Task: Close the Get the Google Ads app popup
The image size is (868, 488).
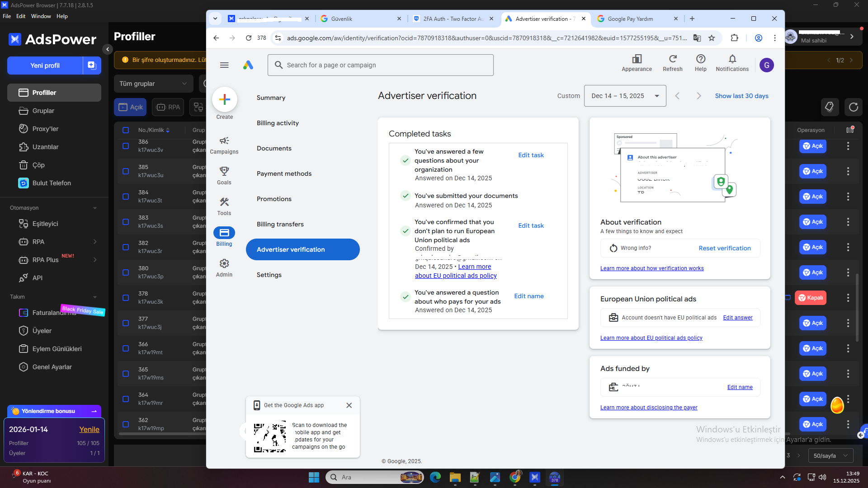Action: click(349, 405)
